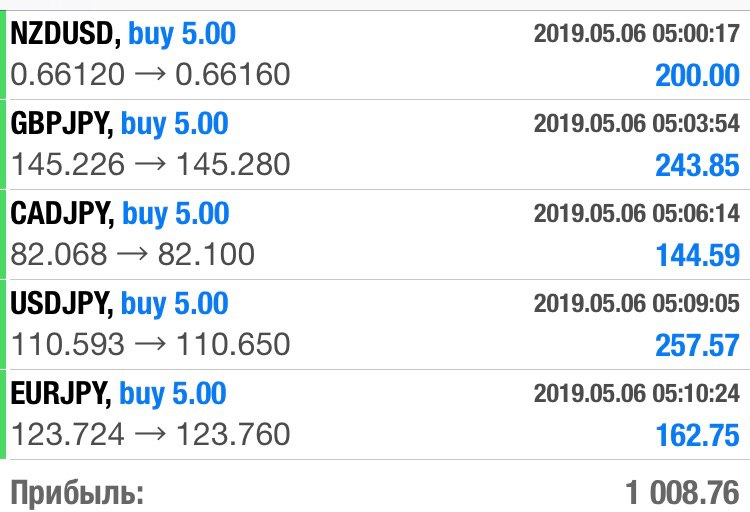Click the 243.85 profit value
The width and height of the screenshot is (750, 512).
697,166
